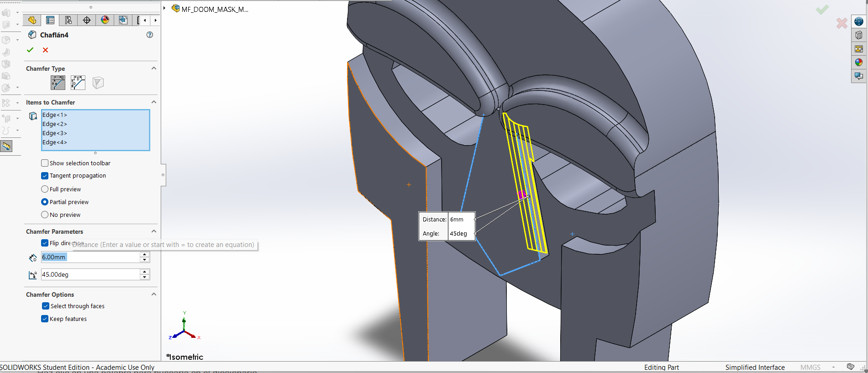Decrease the chamfer angle with down arrow

[x=145, y=277]
